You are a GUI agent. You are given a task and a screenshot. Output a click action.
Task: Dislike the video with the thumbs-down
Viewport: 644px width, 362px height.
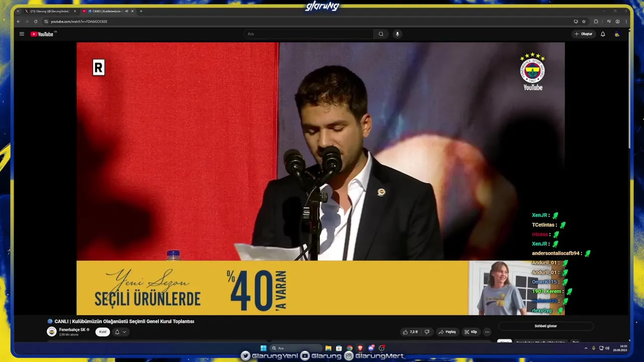point(427,332)
